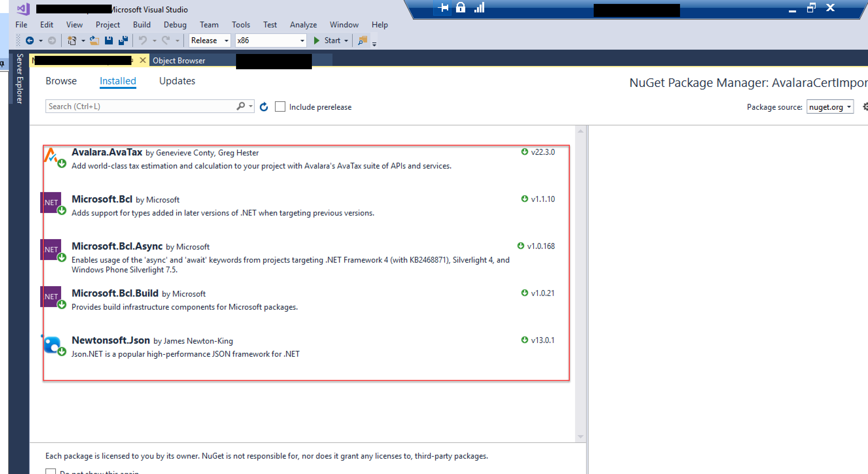The image size is (868, 474).
Task: Switch to the Updates tab
Action: coord(177,81)
